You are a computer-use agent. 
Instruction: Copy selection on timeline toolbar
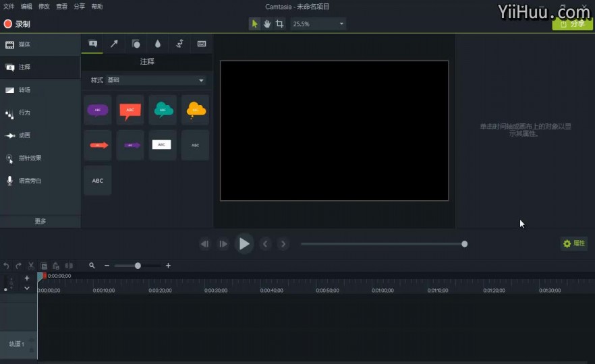pos(44,266)
